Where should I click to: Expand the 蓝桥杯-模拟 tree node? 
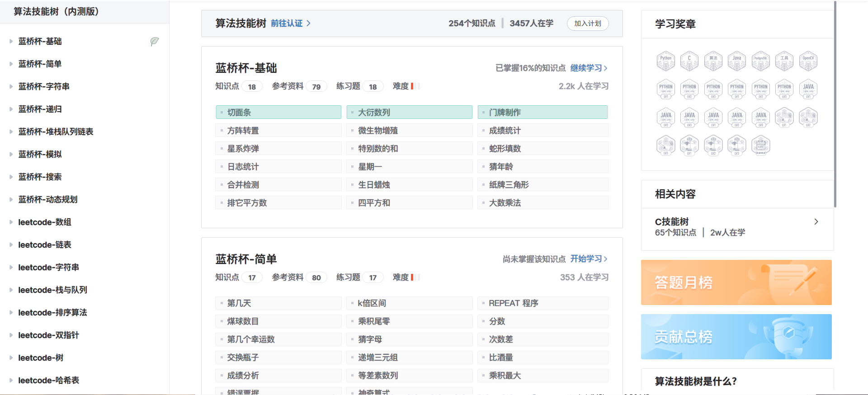click(x=11, y=155)
